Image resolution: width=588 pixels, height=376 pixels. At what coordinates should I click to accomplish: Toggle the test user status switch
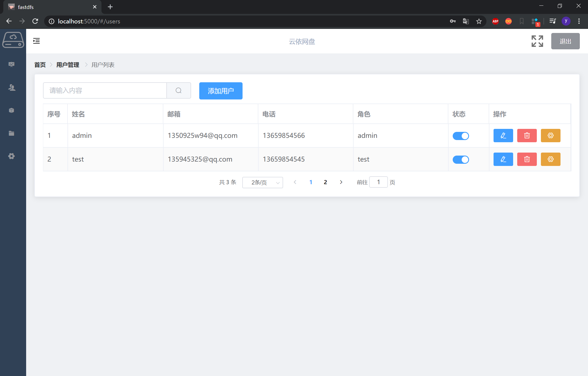click(461, 159)
